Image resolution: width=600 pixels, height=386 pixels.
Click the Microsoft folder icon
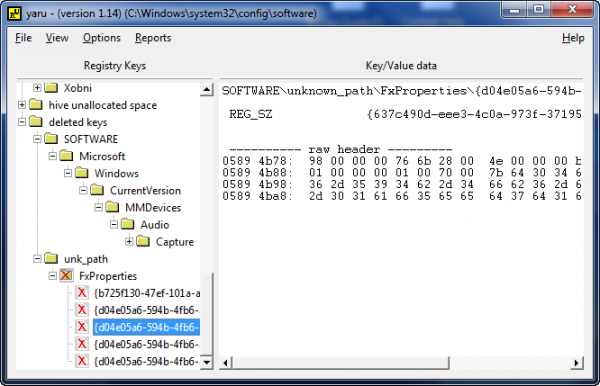[66, 156]
